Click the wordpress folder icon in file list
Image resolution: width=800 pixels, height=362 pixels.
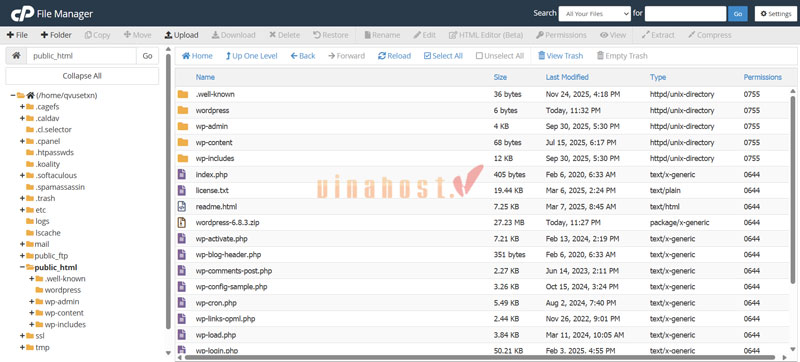coord(183,110)
